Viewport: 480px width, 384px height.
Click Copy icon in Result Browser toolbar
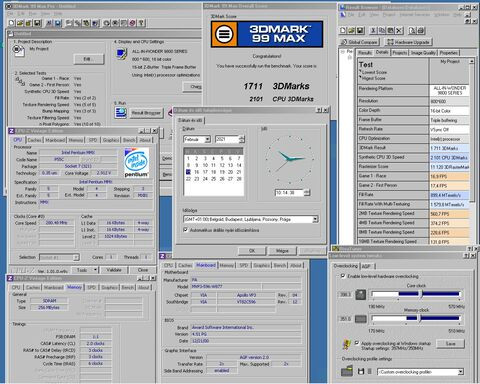tap(382, 31)
